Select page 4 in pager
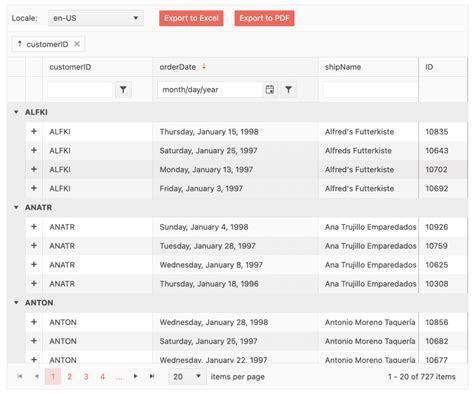This screenshot has width=474, height=394. (x=102, y=376)
